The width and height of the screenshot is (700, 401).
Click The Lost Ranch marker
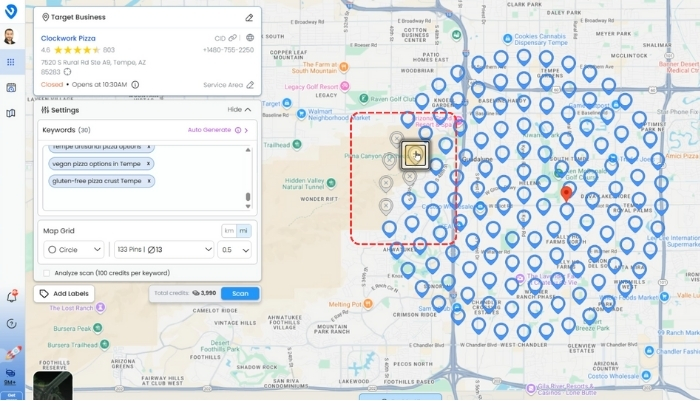tap(101, 307)
